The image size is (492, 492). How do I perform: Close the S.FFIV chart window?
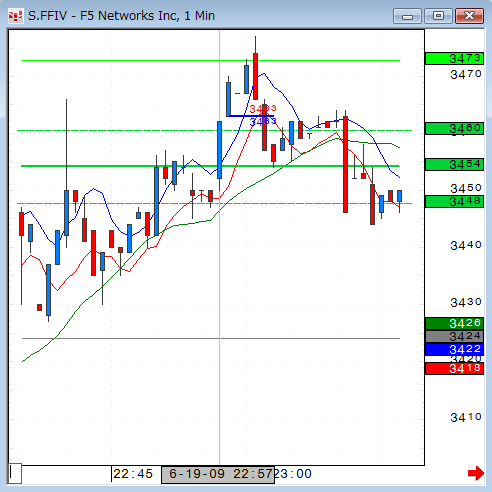[469, 16]
